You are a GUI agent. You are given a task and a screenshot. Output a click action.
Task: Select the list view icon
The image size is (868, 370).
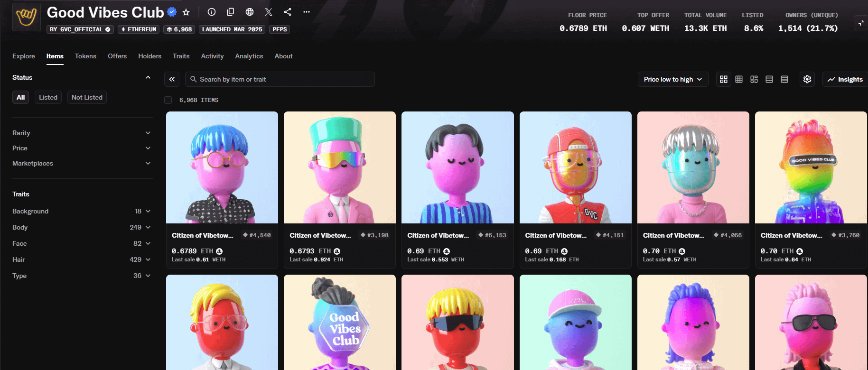(x=769, y=79)
